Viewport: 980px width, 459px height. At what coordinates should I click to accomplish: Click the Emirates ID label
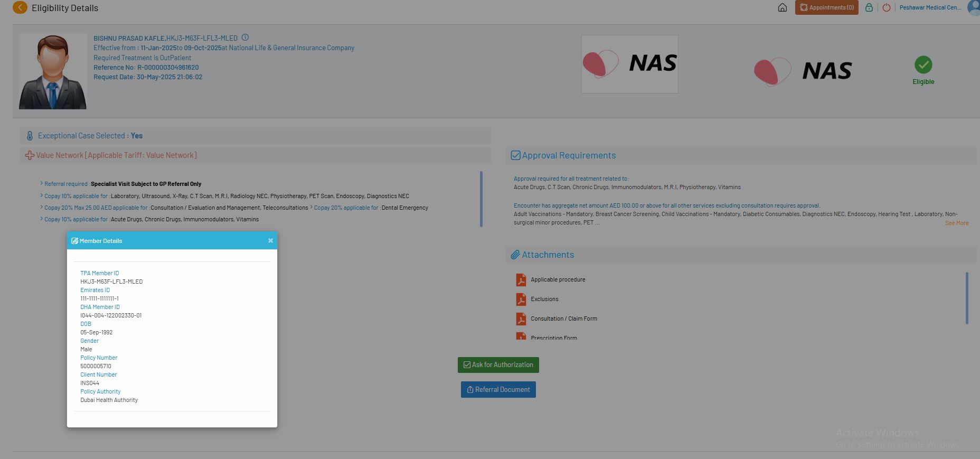pyautogui.click(x=95, y=290)
